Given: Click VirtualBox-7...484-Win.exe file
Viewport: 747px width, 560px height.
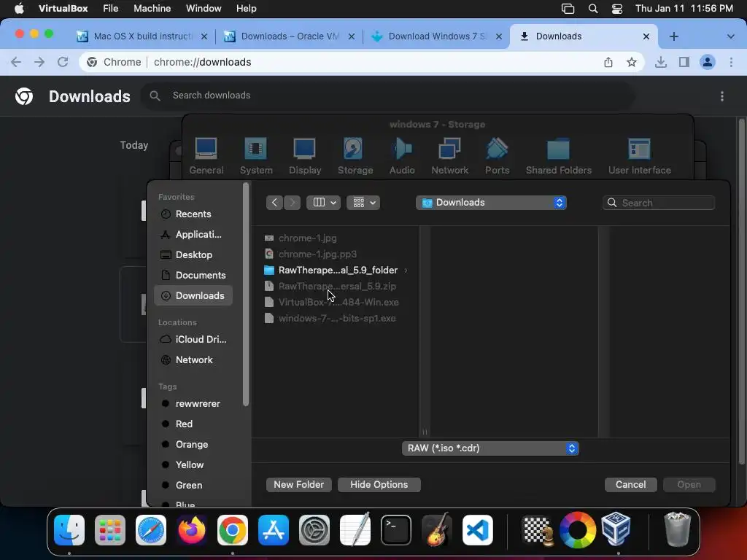Looking at the screenshot, I should [x=336, y=303].
